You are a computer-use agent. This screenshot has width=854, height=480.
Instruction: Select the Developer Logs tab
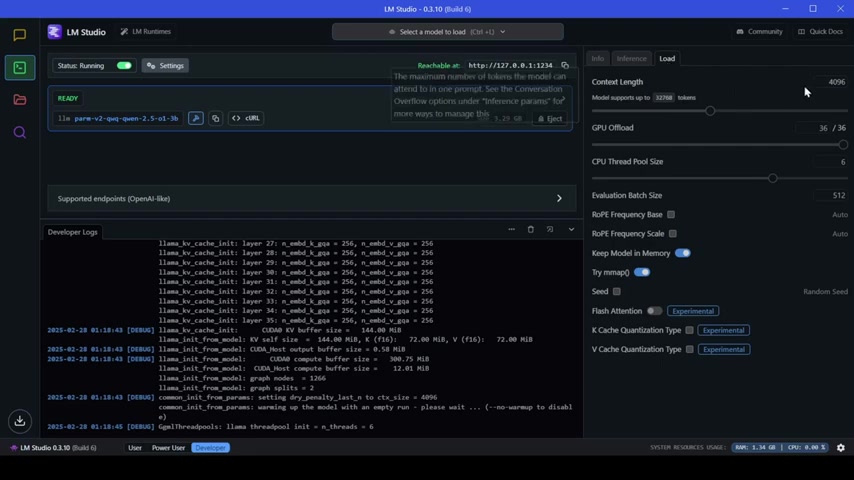(72, 232)
